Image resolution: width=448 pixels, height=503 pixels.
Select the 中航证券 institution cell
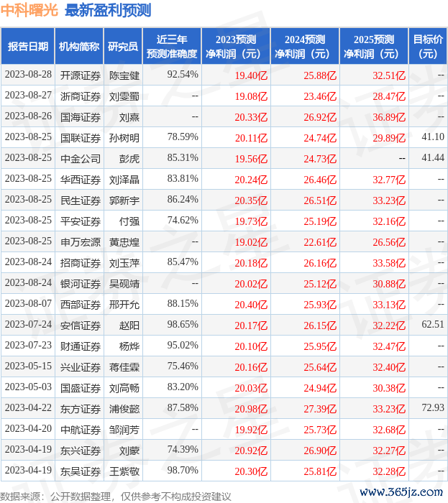81,430
